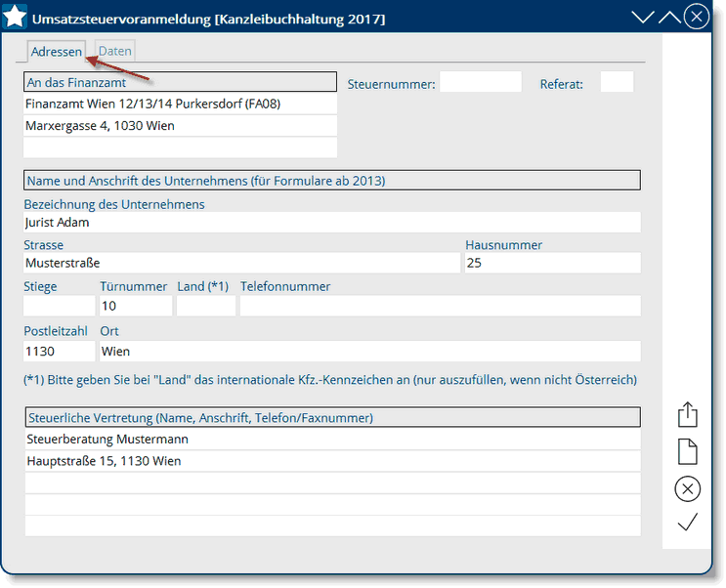
Task: Click the circled X cancel icon in sidebar
Action: [688, 488]
